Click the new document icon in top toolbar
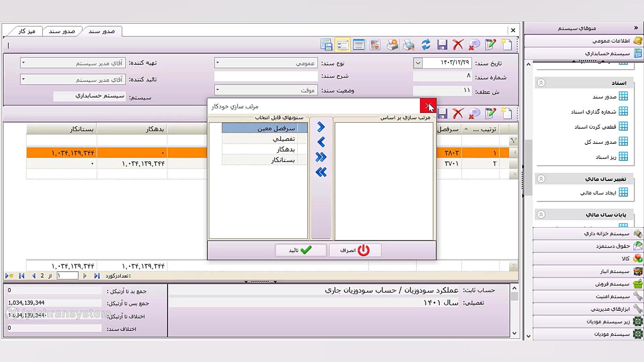 coord(507,45)
